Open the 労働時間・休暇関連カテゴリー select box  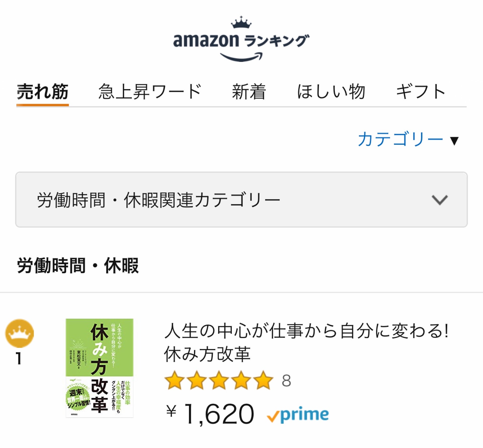[x=241, y=200]
